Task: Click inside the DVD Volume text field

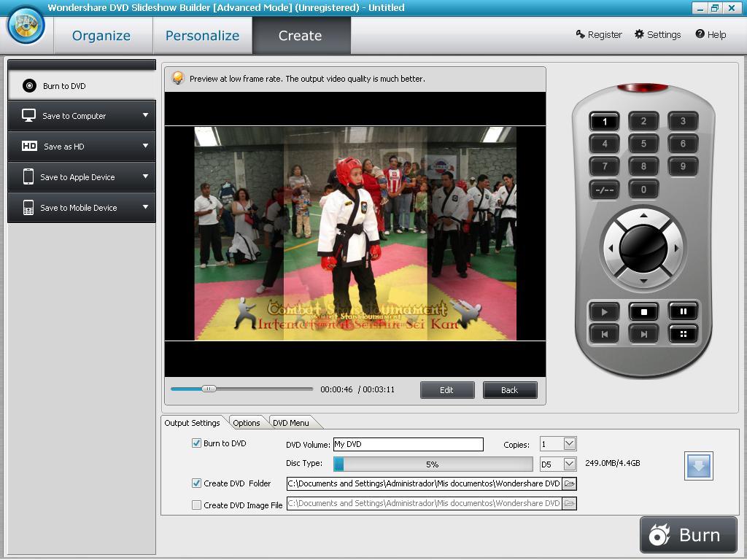Action: (x=409, y=444)
